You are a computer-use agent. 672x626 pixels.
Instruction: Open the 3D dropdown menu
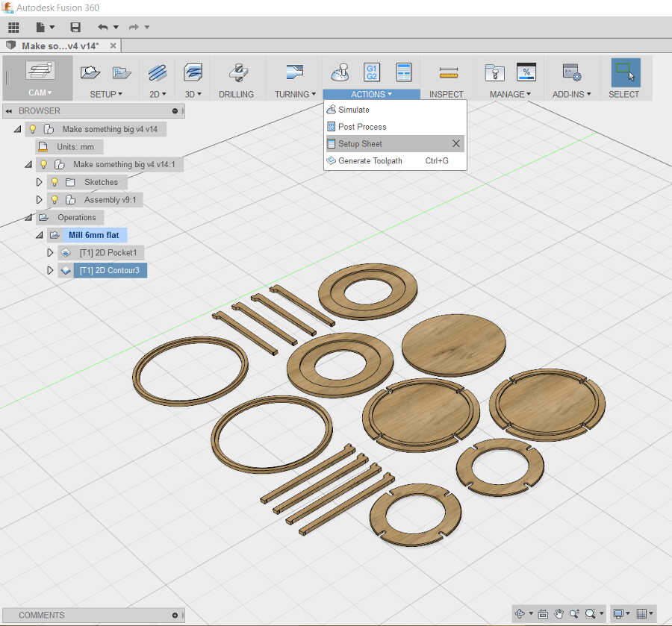coord(193,94)
